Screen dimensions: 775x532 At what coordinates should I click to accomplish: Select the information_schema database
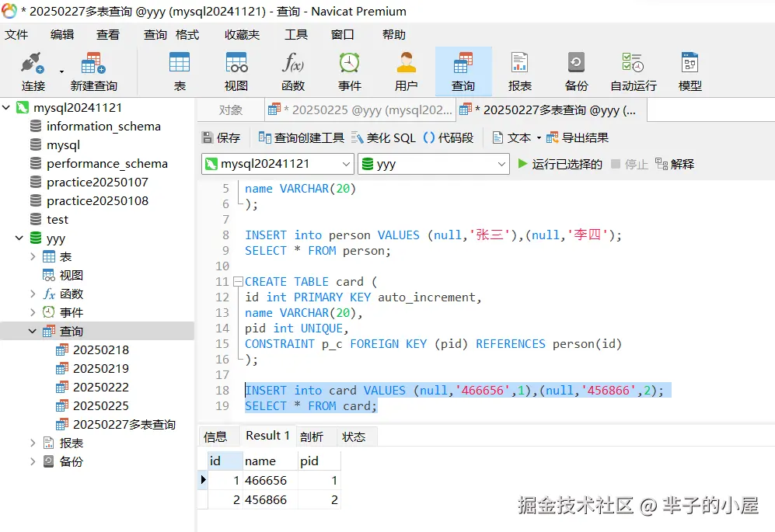click(104, 127)
